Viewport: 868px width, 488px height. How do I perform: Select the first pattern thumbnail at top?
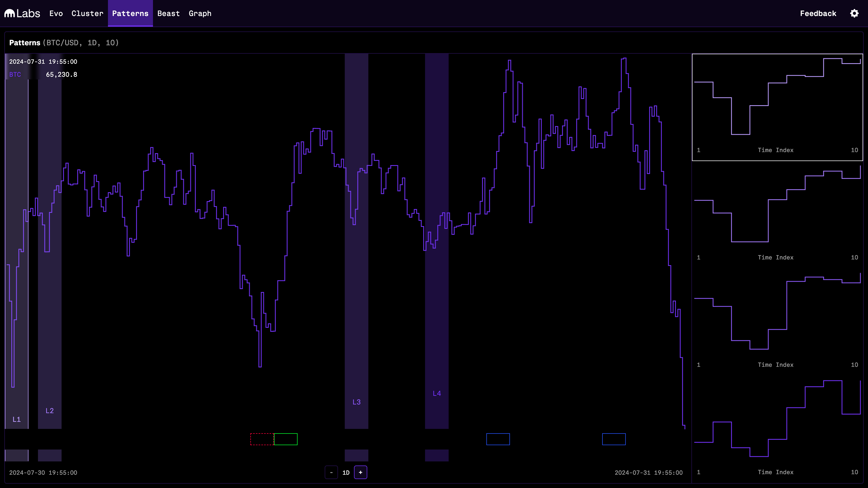(x=777, y=107)
